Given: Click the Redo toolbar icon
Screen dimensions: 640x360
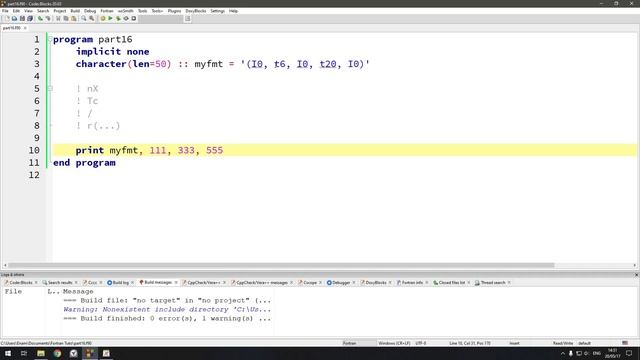Looking at the screenshot, I should 48,19.
